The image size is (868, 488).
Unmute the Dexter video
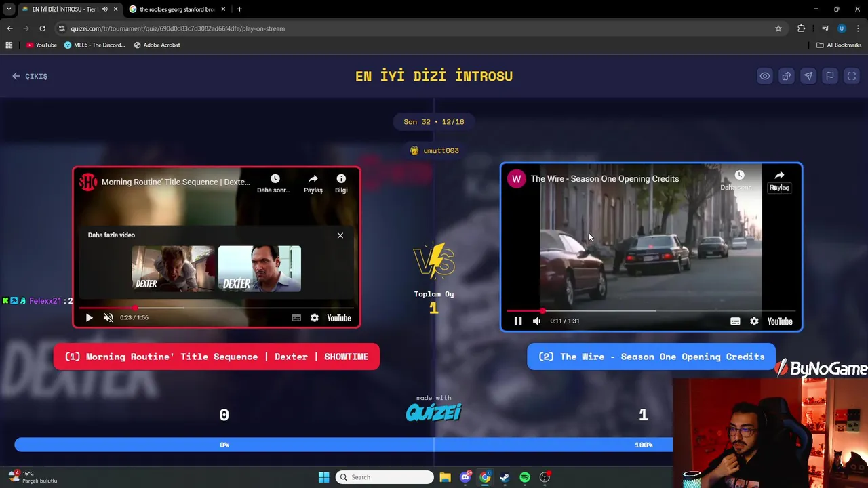[x=108, y=317]
